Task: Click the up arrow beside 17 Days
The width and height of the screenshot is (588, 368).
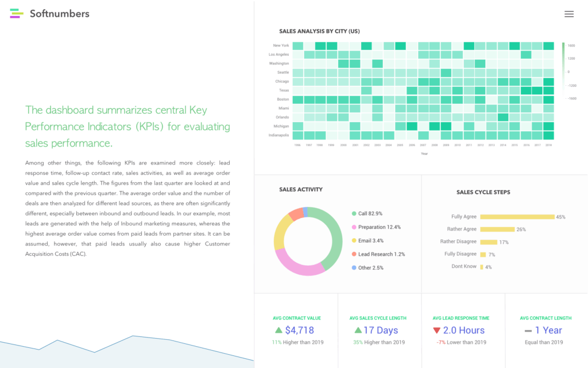Action: coord(358,330)
